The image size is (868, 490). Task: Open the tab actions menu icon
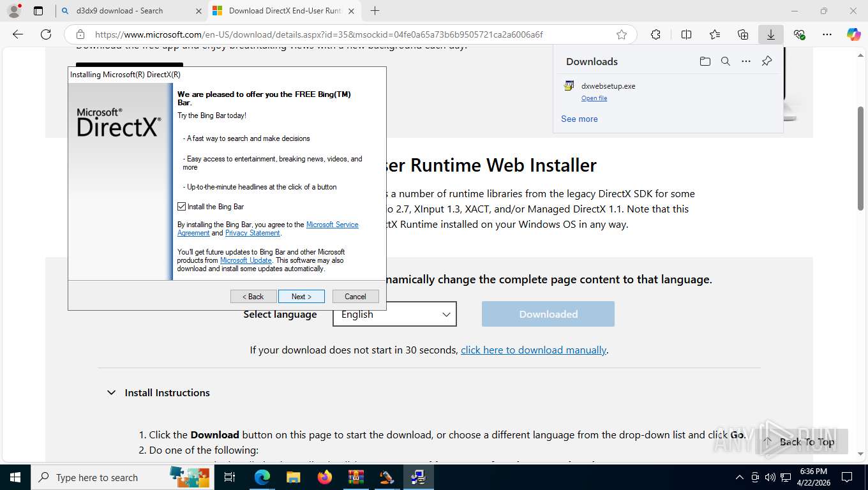[38, 11]
